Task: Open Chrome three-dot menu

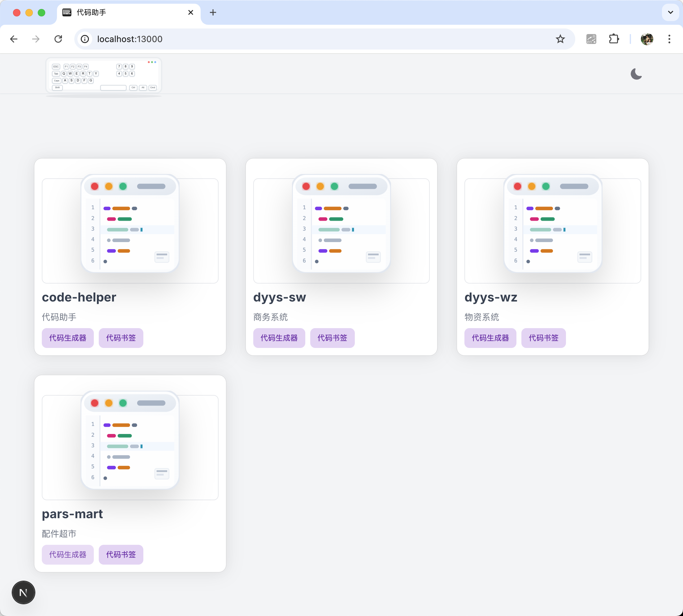Action: [669, 39]
